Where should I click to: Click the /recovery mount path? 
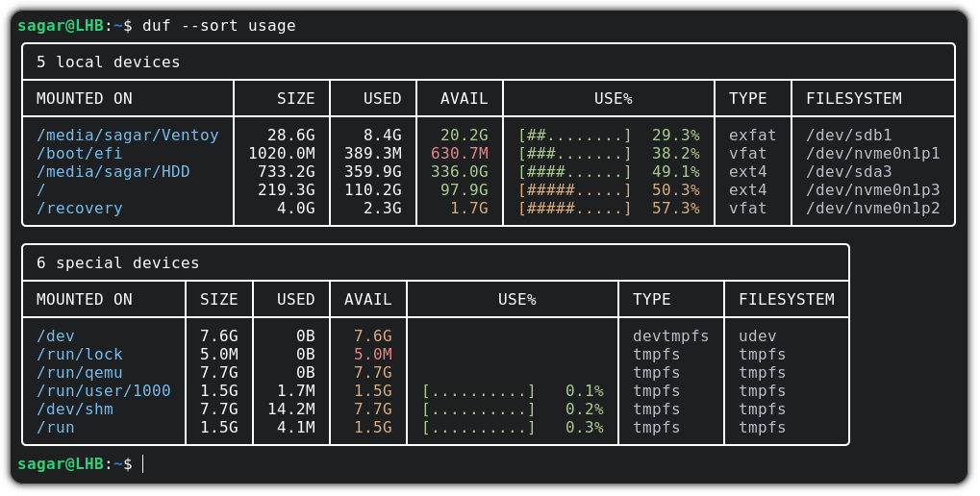(x=80, y=209)
